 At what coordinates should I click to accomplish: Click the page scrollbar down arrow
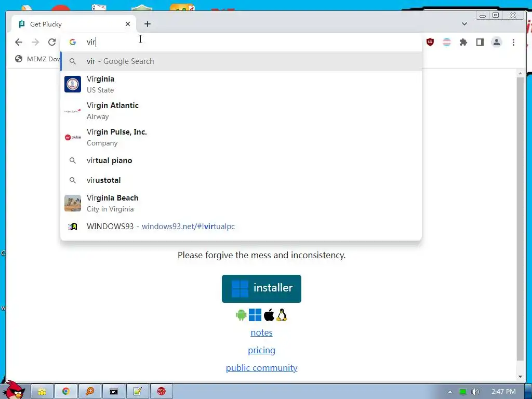coord(520,377)
